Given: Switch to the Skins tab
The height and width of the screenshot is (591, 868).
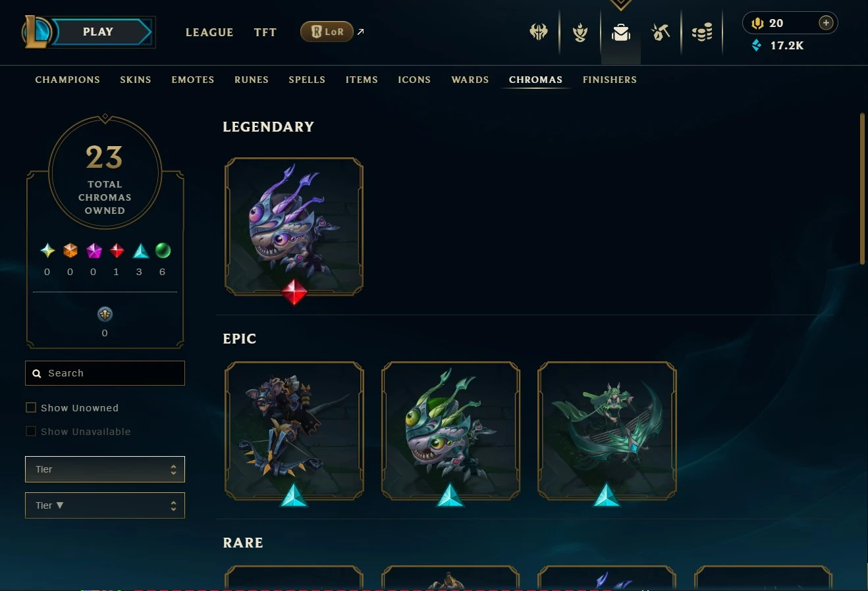Looking at the screenshot, I should (136, 80).
